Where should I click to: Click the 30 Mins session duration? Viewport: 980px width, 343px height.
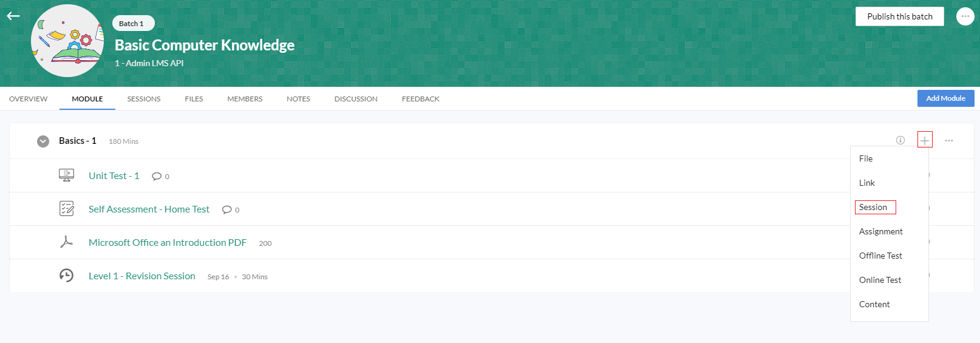point(254,277)
